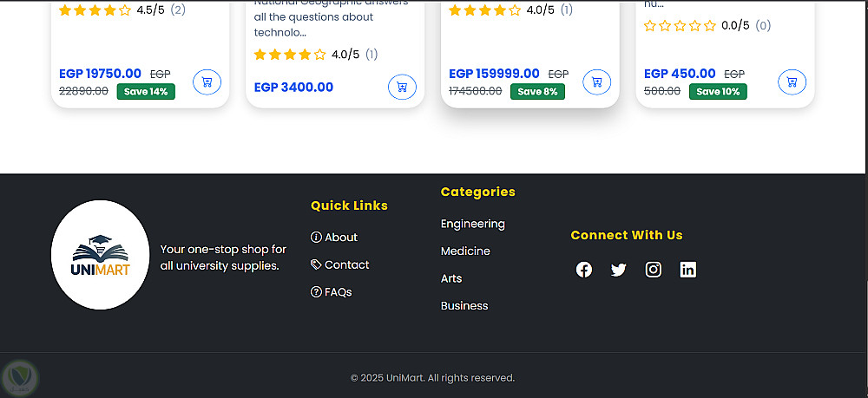Add the EGP 19750.00 product to cart

point(207,82)
